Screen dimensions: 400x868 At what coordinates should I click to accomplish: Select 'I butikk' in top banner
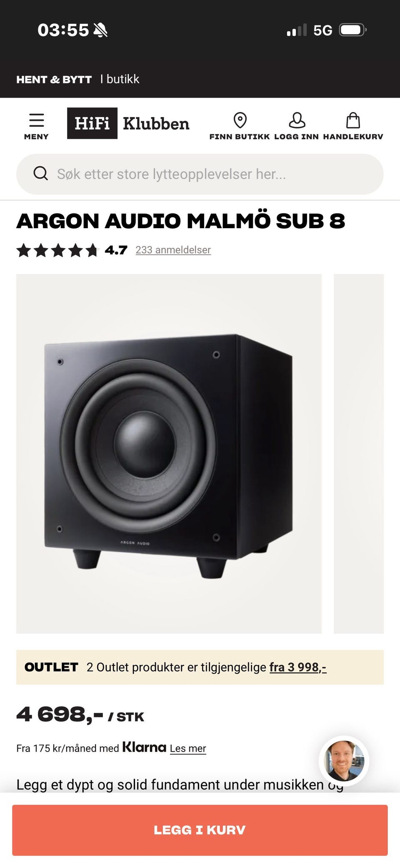coord(120,79)
